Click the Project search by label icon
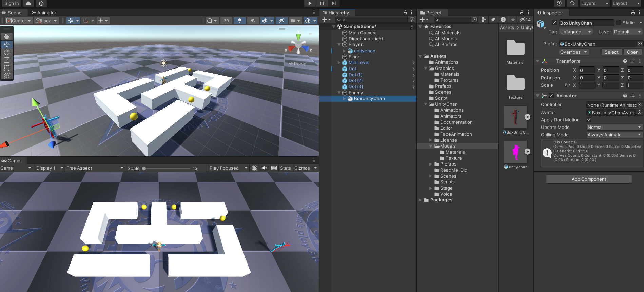644x292 pixels. (x=493, y=20)
